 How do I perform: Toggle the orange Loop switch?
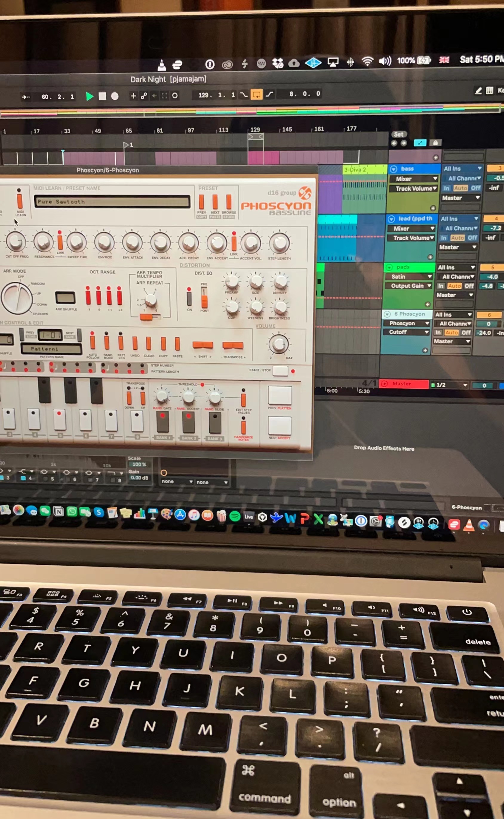tap(256, 95)
